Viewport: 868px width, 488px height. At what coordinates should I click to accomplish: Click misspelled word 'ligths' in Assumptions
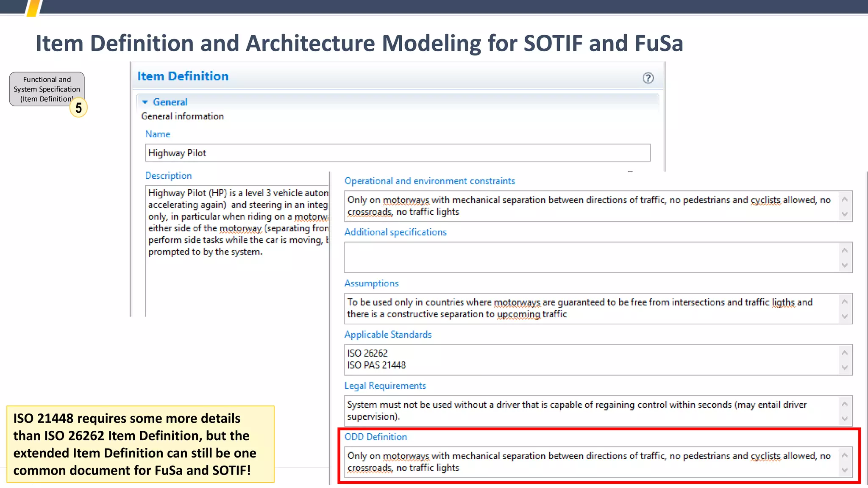pos(783,302)
